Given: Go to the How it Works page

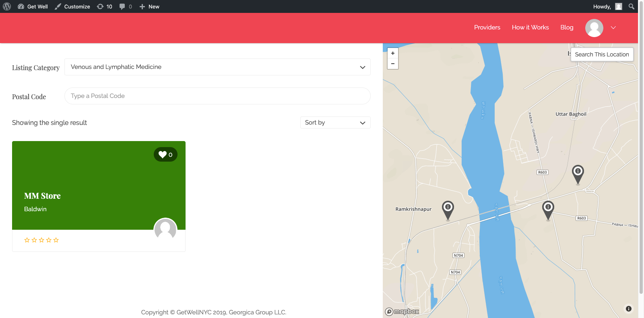Looking at the screenshot, I should point(530,27).
